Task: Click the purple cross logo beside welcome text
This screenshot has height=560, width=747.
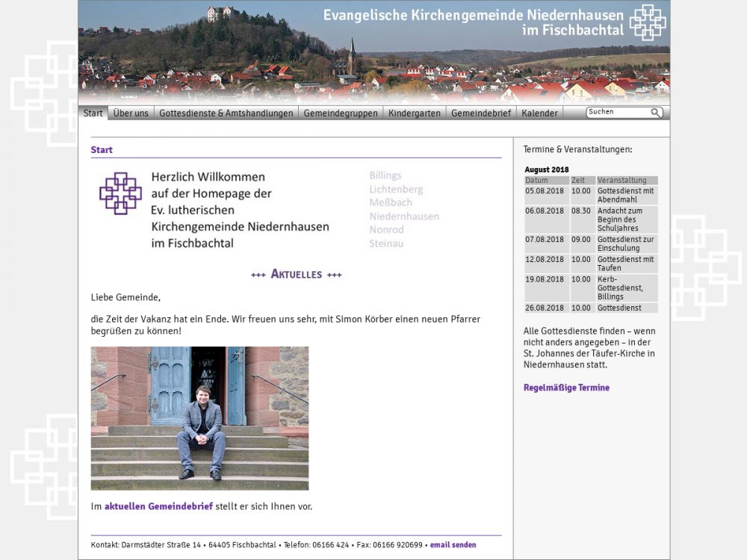Action: pyautogui.click(x=120, y=193)
